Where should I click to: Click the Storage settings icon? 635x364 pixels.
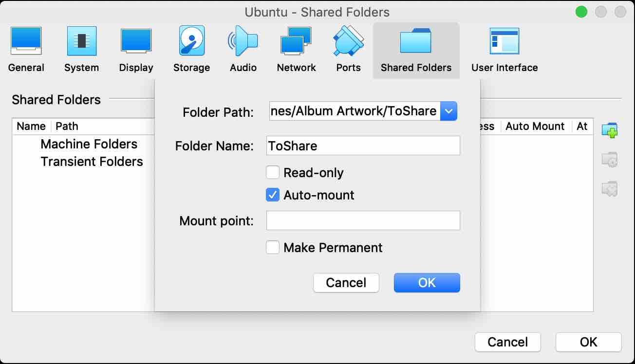[191, 47]
